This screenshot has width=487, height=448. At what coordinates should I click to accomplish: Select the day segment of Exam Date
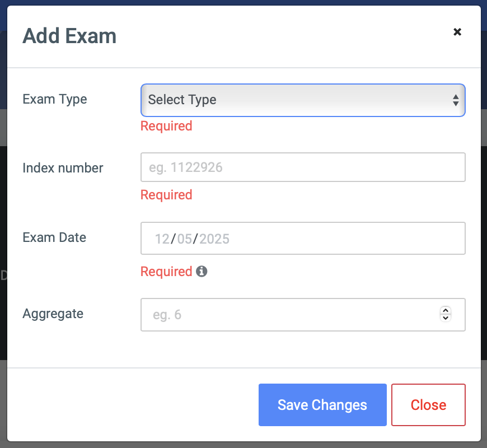tap(185, 239)
